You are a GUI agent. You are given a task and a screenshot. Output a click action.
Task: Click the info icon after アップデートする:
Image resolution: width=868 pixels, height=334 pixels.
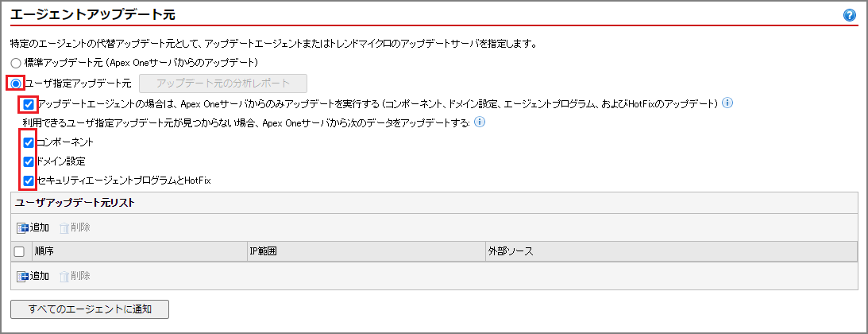coord(480,122)
